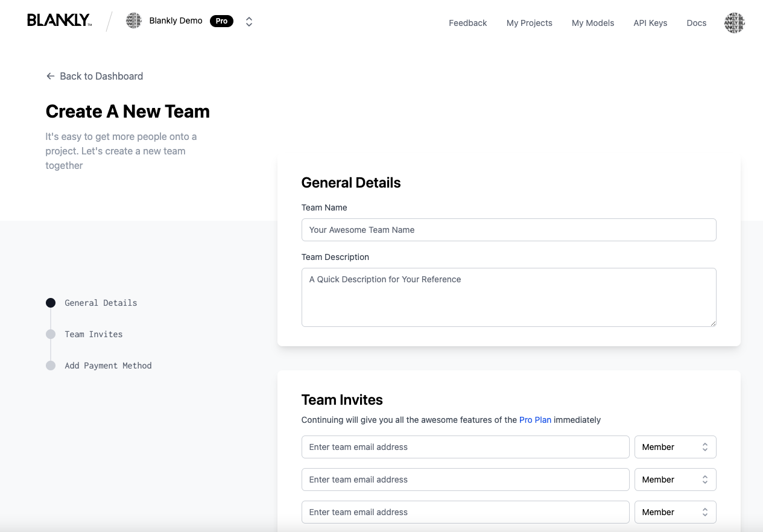Image resolution: width=763 pixels, height=532 pixels.
Task: Click the Add Payment Method step indicator circle
Action: point(51,365)
